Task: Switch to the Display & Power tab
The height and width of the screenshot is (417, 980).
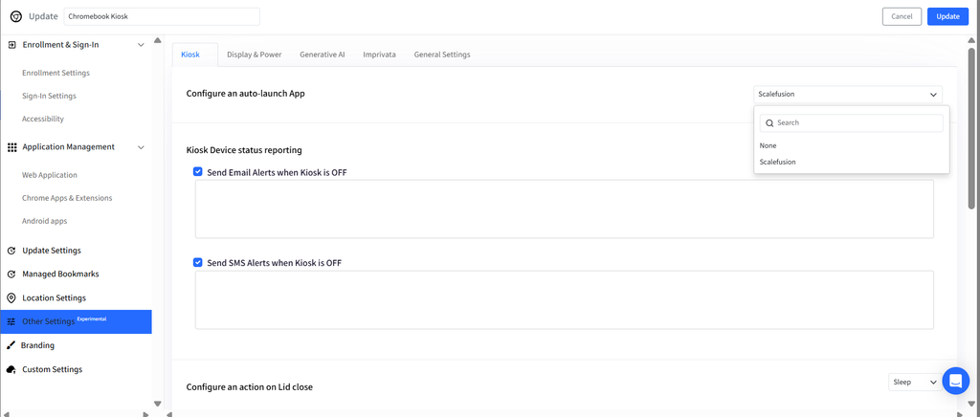Action: (254, 55)
